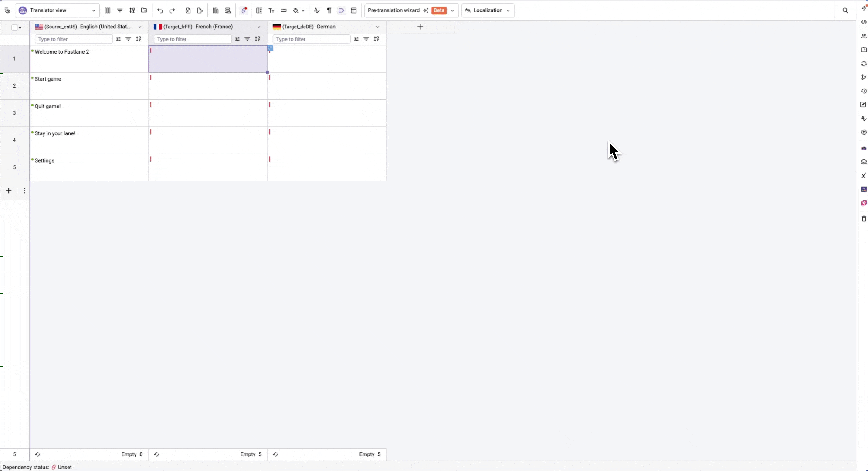Screen dimensions: 868x471
Task: Open the Localization dropdown
Action: click(x=488, y=10)
